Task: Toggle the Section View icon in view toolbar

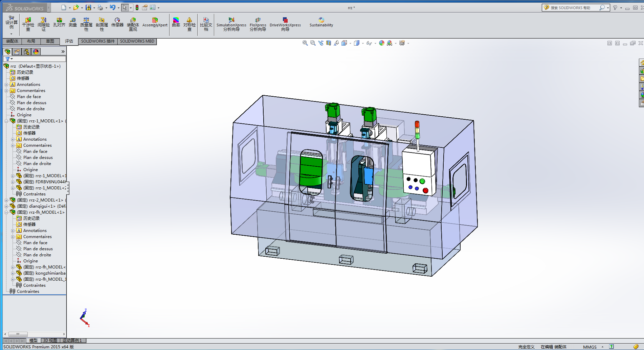Action: tap(329, 43)
